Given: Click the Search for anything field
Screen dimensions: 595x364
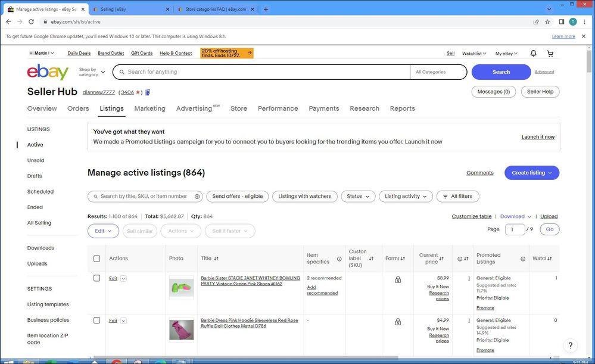Looking at the screenshot, I should coord(262,71).
